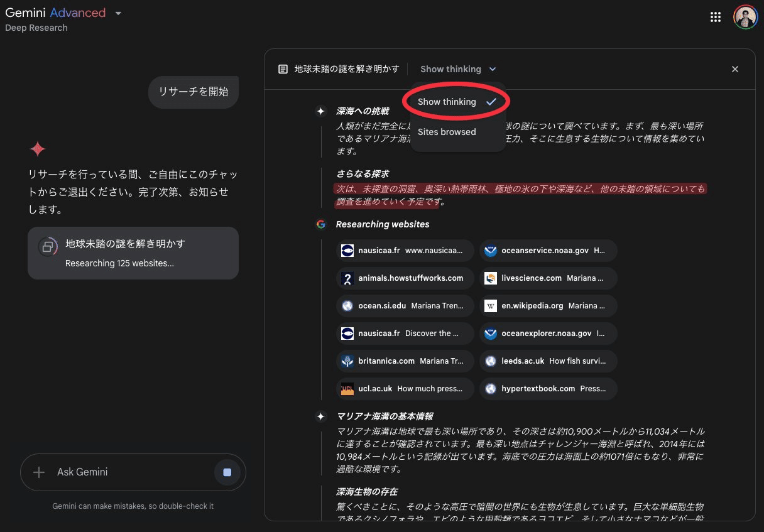This screenshot has width=764, height=532.
Task: Click the stop response button
Action: click(227, 472)
